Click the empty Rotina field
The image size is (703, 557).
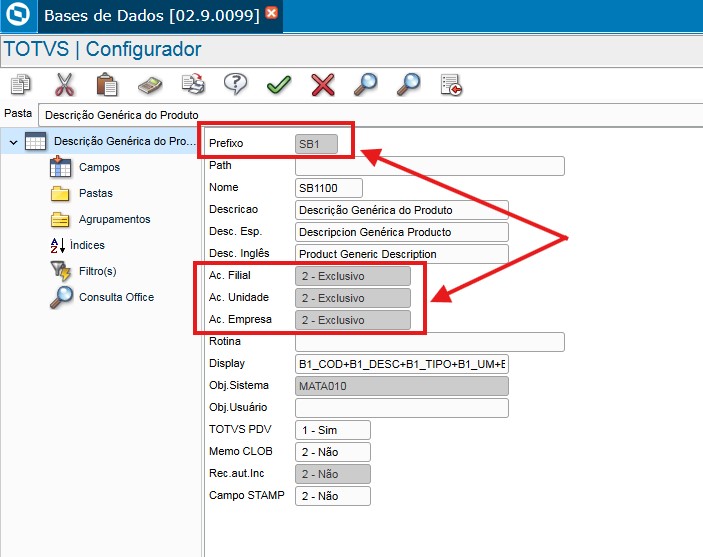430,342
